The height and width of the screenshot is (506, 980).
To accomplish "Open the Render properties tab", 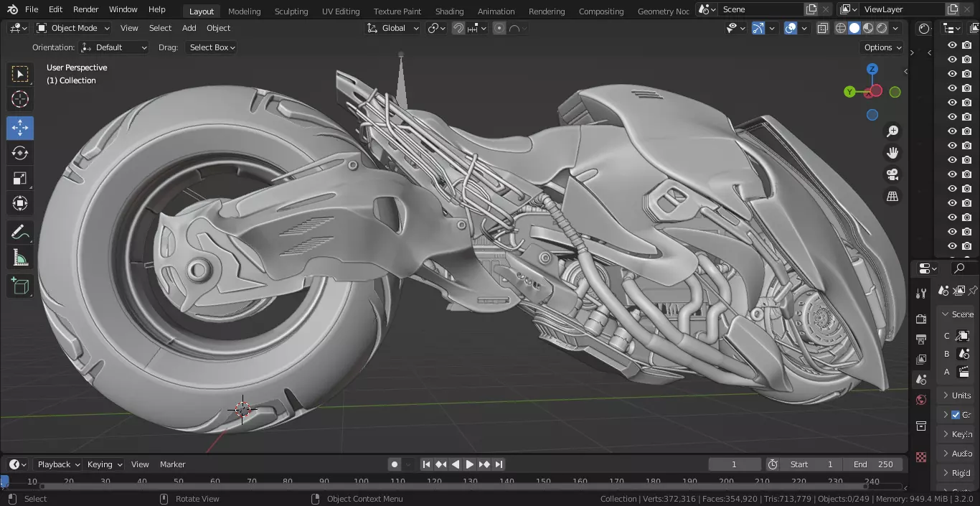I will 922,319.
